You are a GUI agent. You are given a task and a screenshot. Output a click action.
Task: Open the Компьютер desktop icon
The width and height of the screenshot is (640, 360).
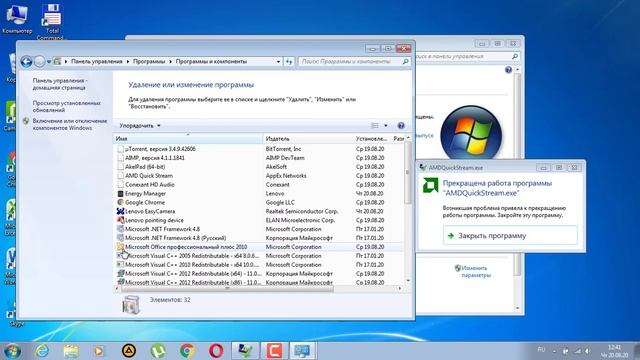coord(17,19)
